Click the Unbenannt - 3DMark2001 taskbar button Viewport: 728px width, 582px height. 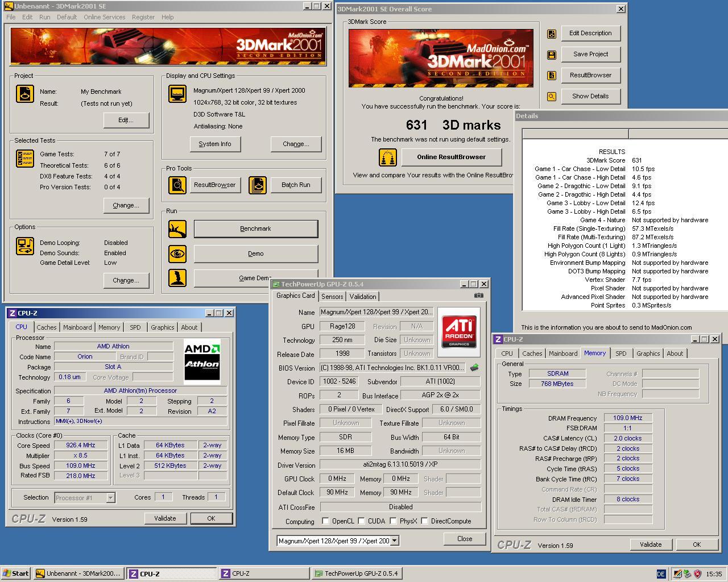(78, 574)
